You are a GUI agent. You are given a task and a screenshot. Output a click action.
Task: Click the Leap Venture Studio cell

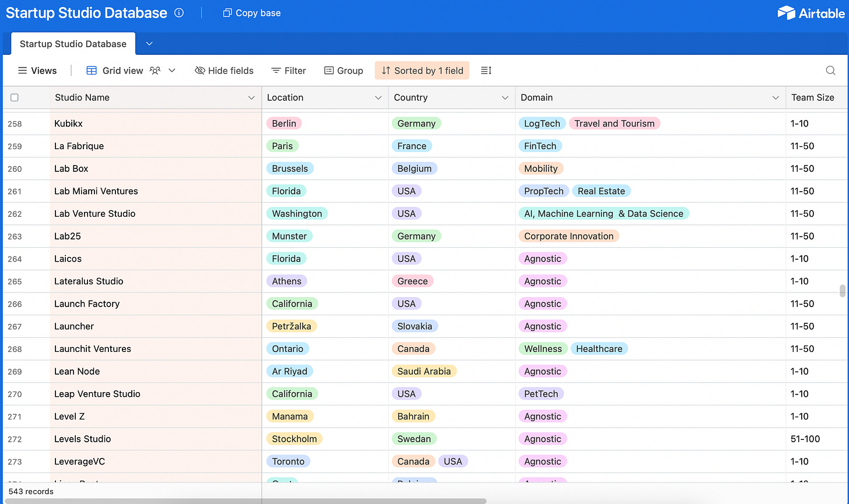(156, 394)
